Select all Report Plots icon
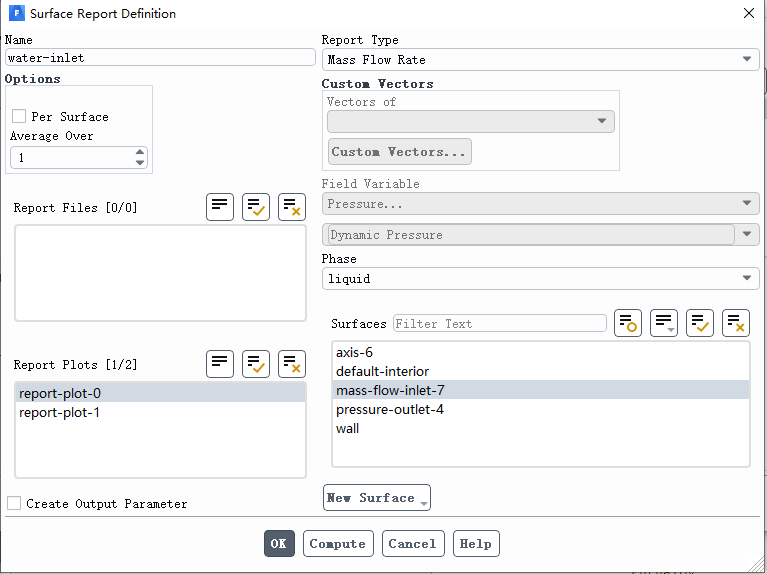767x574 pixels. pos(256,364)
